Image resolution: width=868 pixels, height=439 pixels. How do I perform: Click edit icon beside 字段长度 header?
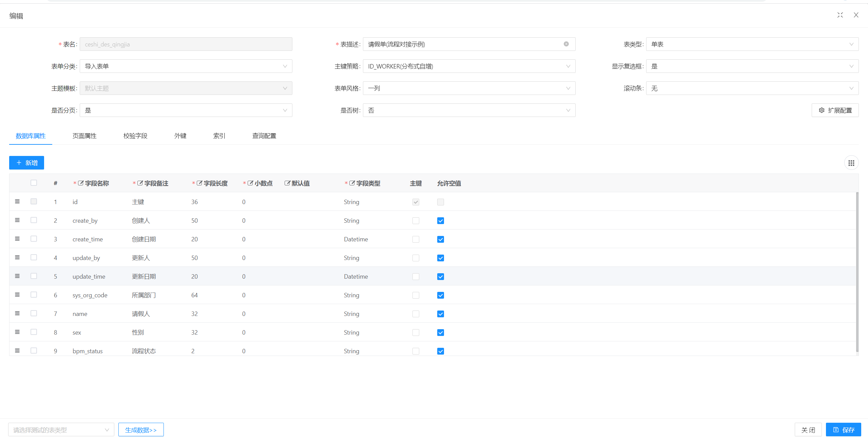[199, 183]
